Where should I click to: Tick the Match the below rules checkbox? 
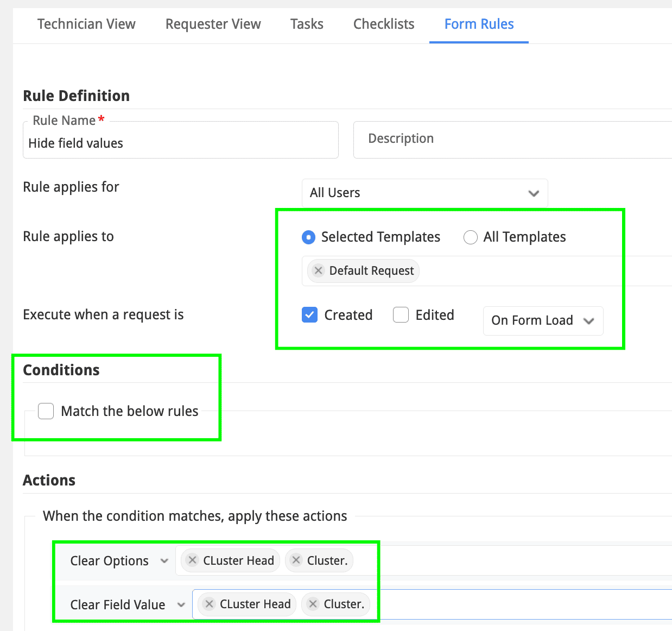pyautogui.click(x=46, y=411)
